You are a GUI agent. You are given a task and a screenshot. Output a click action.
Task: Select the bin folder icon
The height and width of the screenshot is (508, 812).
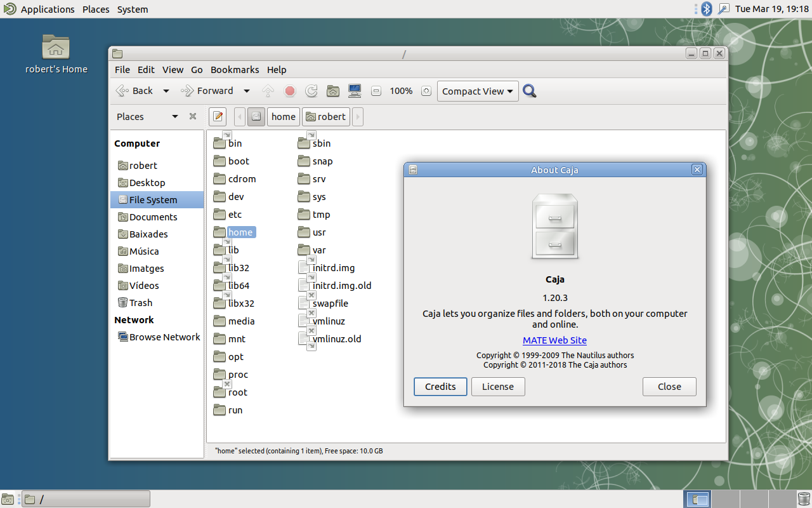[x=220, y=142]
